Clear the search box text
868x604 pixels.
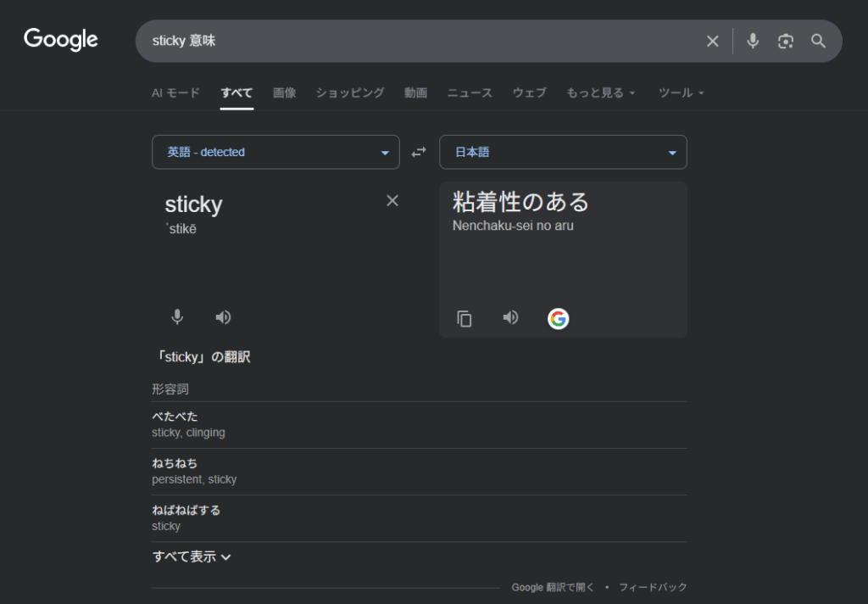712,41
